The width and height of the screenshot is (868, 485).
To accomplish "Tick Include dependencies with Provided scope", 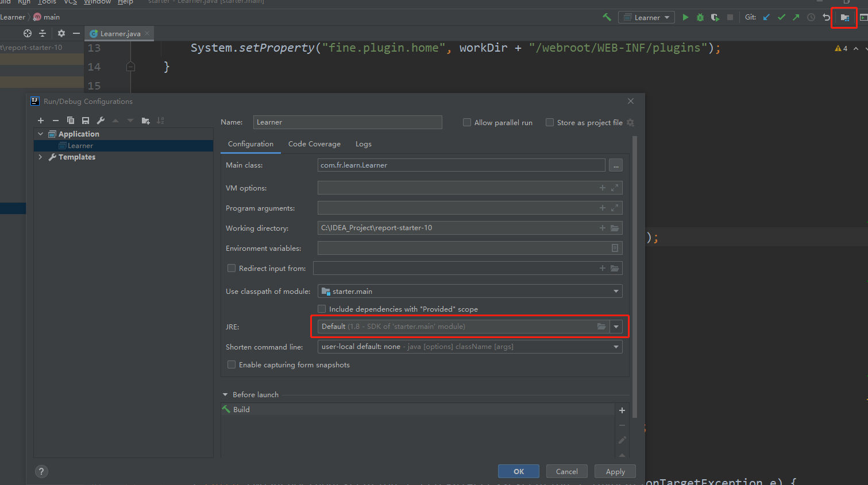I will (x=322, y=309).
